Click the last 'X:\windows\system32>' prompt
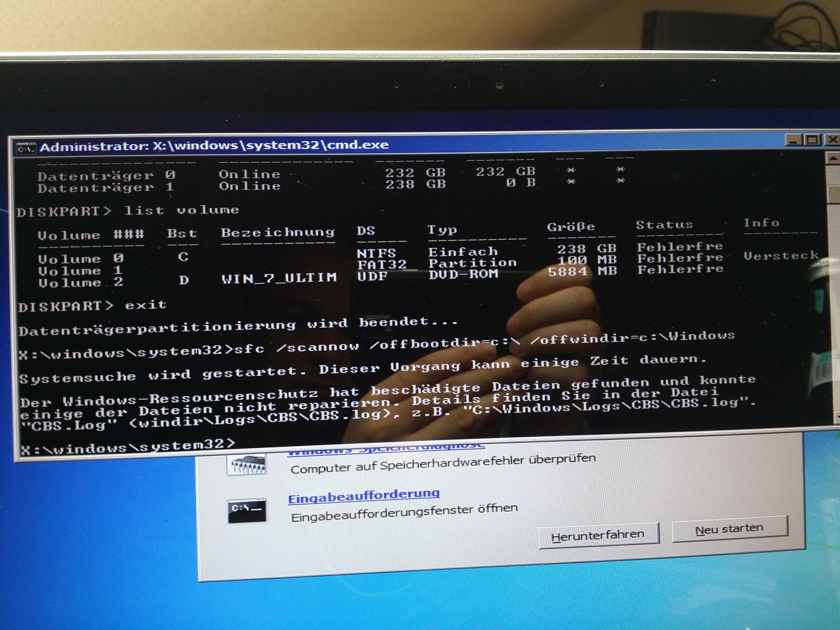The image size is (840, 630). tap(128, 447)
